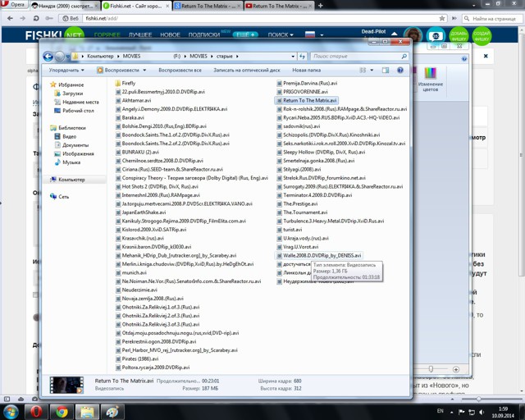This screenshot has width=525, height=420.
Task: Click Windows Start button
Action: click(x=10, y=411)
